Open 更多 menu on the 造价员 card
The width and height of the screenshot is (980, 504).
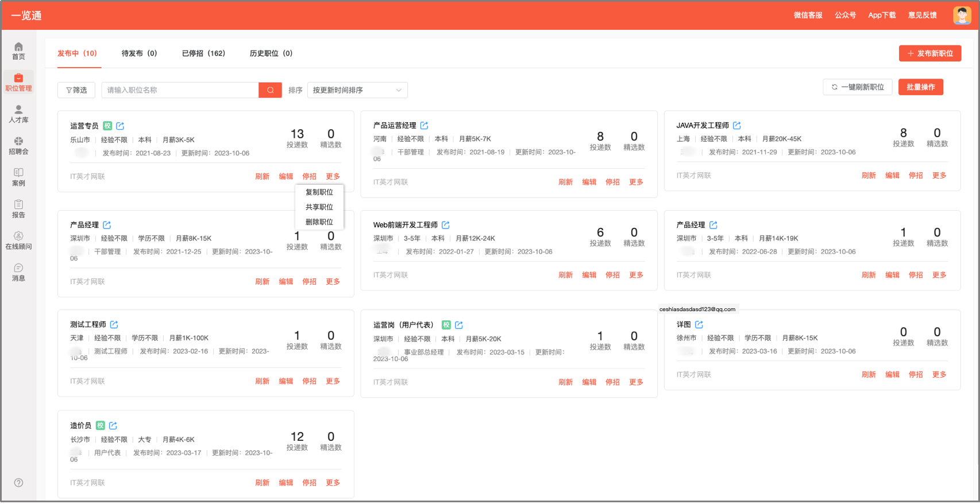coord(333,483)
